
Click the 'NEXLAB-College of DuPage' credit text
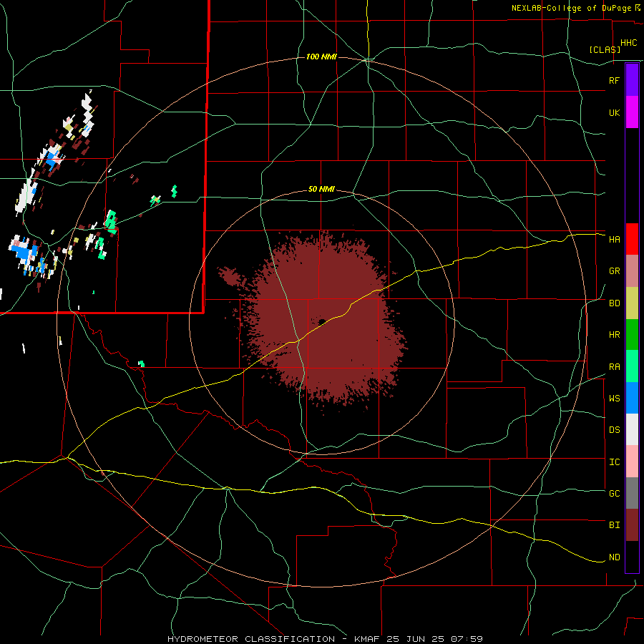(x=571, y=8)
